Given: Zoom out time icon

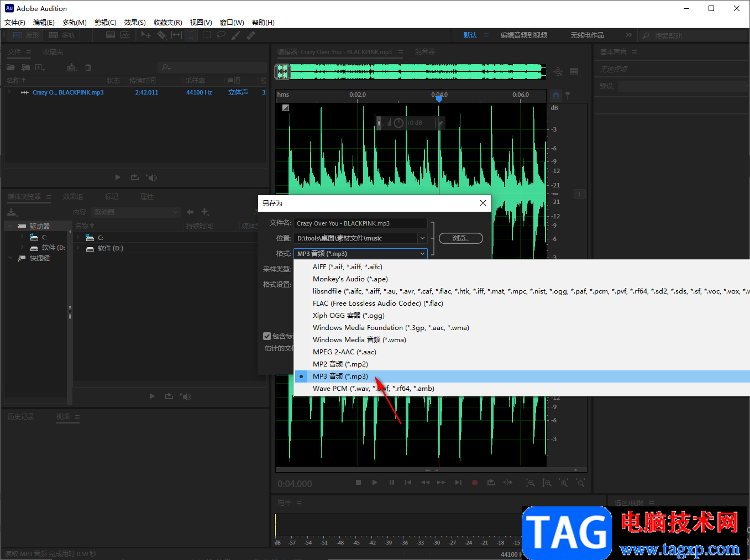Looking at the screenshot, I should (x=580, y=483).
